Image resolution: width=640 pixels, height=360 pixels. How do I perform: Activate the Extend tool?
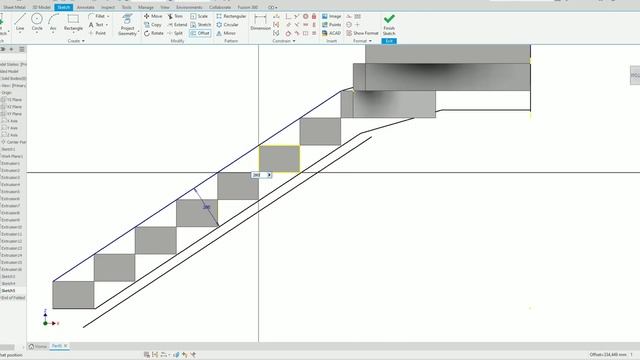(x=177, y=24)
